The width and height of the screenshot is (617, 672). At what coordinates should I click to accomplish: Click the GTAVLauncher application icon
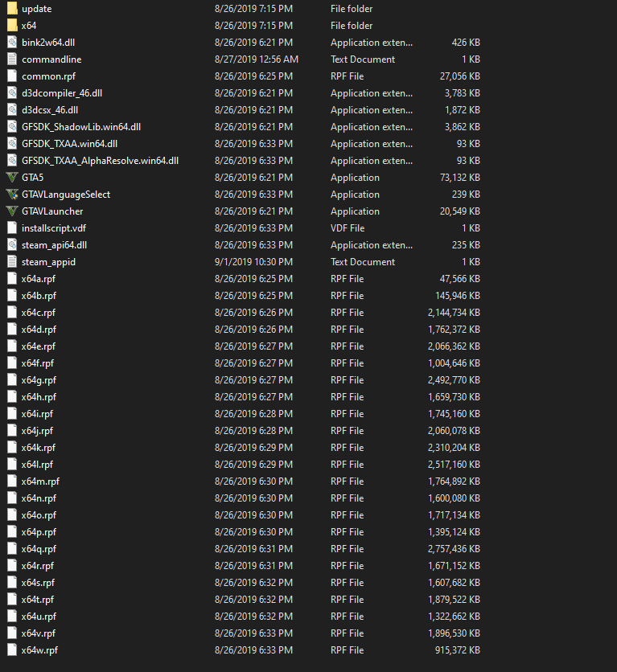[12, 211]
